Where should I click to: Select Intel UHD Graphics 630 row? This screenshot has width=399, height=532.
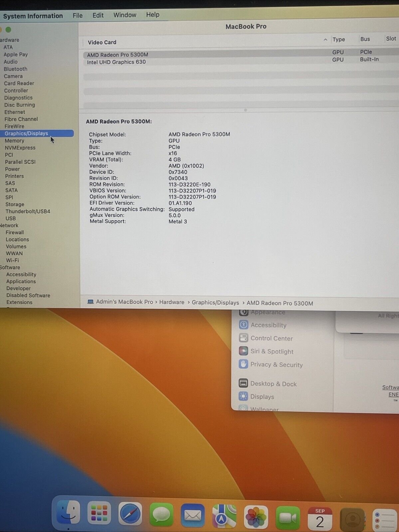116,62
